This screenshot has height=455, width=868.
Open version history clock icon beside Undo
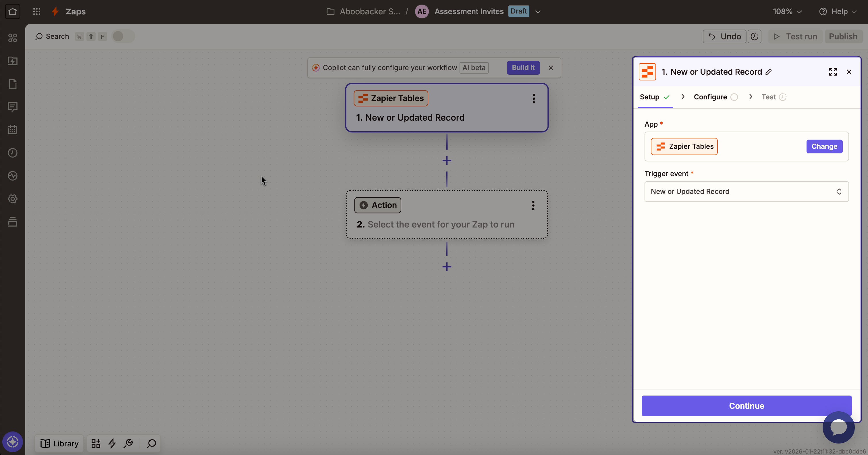[755, 36]
